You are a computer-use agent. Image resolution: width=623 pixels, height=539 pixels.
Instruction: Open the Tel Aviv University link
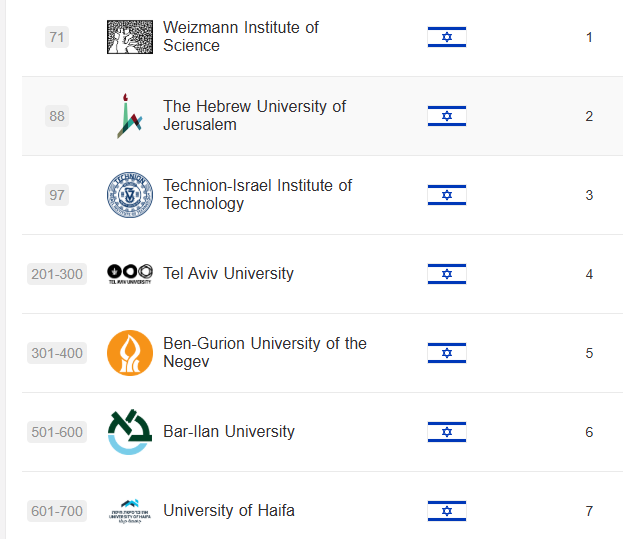[x=228, y=274]
